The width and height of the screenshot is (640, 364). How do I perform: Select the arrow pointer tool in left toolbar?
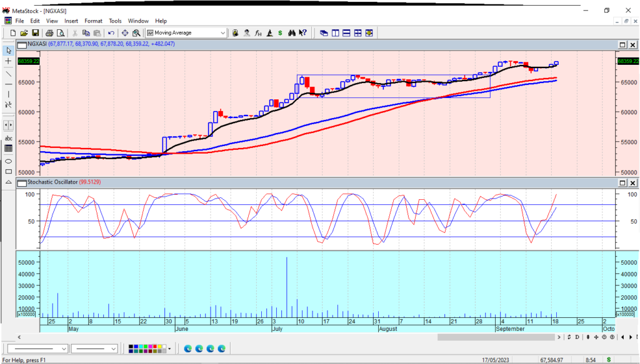pos(9,50)
